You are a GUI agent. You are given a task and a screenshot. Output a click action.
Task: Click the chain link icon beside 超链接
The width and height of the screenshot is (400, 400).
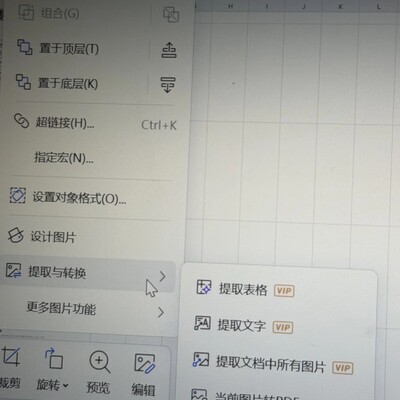(22, 121)
